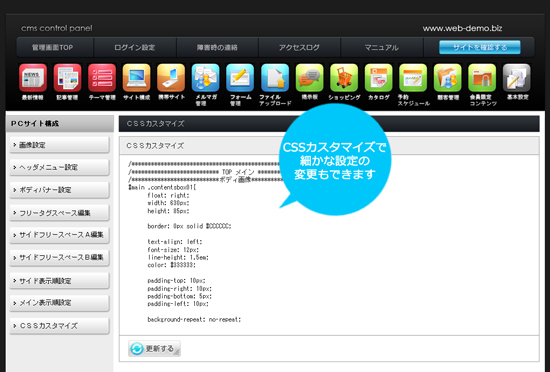Go to 管理画面TOP in navigation bar
The width and height of the screenshot is (550, 372).
click(53, 47)
